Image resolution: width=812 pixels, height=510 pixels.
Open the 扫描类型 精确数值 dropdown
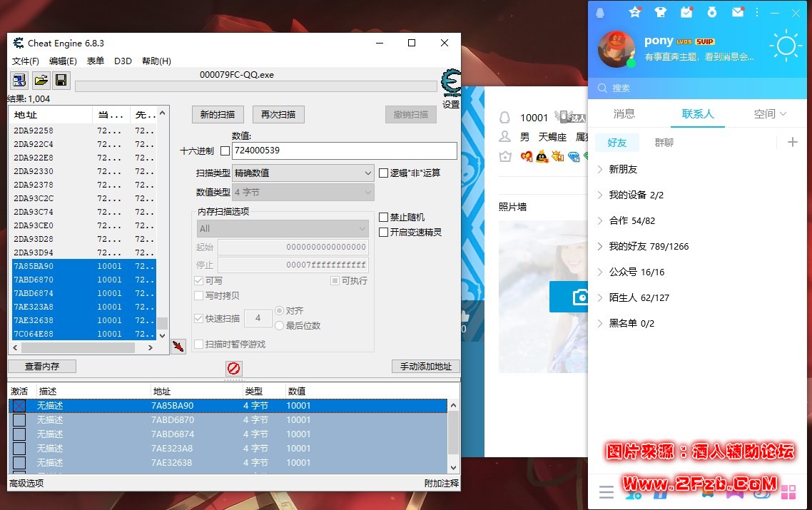point(303,173)
